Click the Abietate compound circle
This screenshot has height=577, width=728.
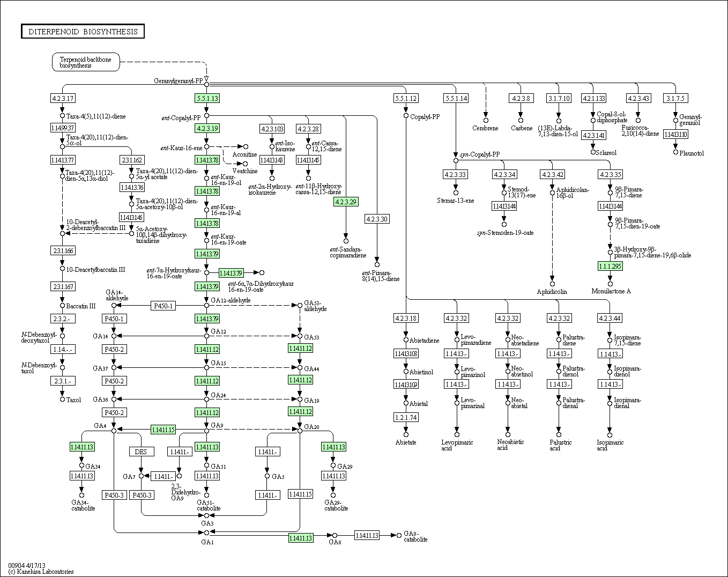[x=406, y=434]
